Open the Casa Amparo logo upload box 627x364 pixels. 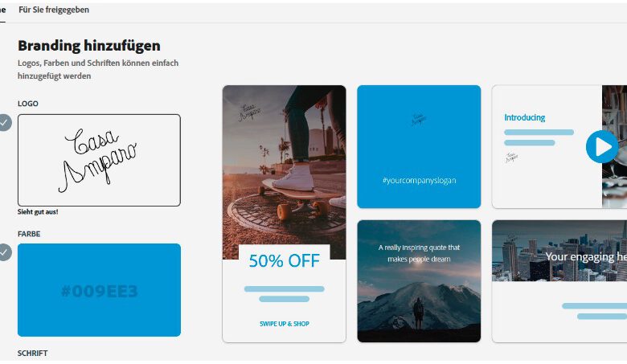[x=99, y=160]
